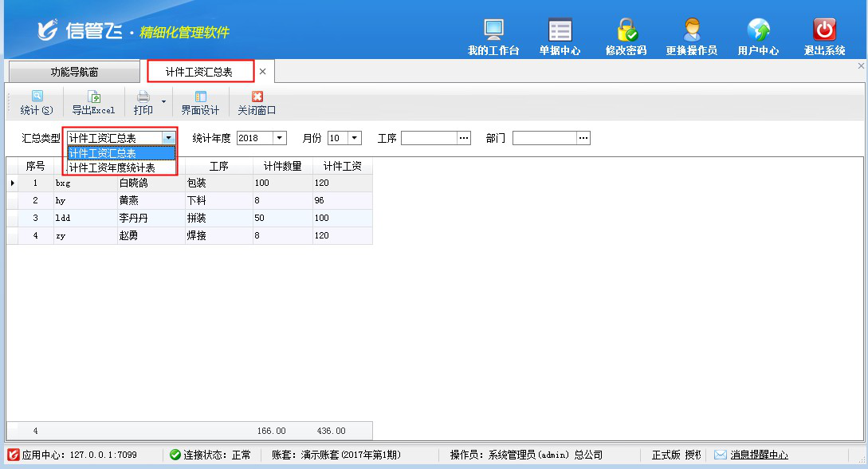The width and height of the screenshot is (868, 469).
Task: Open the month (月份) dropdown
Action: (x=355, y=138)
